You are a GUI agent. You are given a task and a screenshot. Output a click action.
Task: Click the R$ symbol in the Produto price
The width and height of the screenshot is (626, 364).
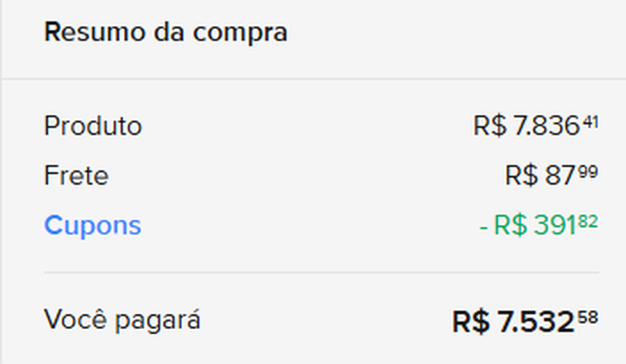click(x=490, y=127)
